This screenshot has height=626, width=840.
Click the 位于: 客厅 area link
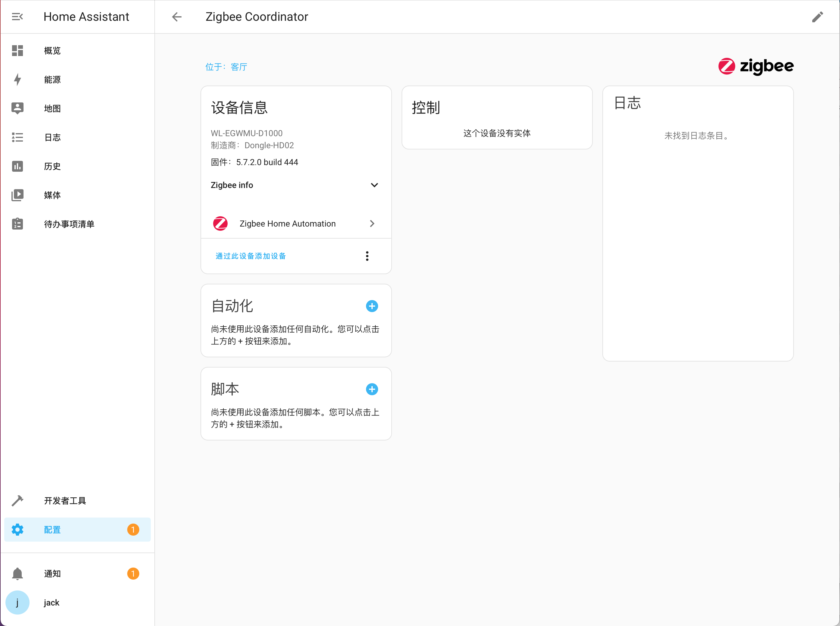point(226,67)
